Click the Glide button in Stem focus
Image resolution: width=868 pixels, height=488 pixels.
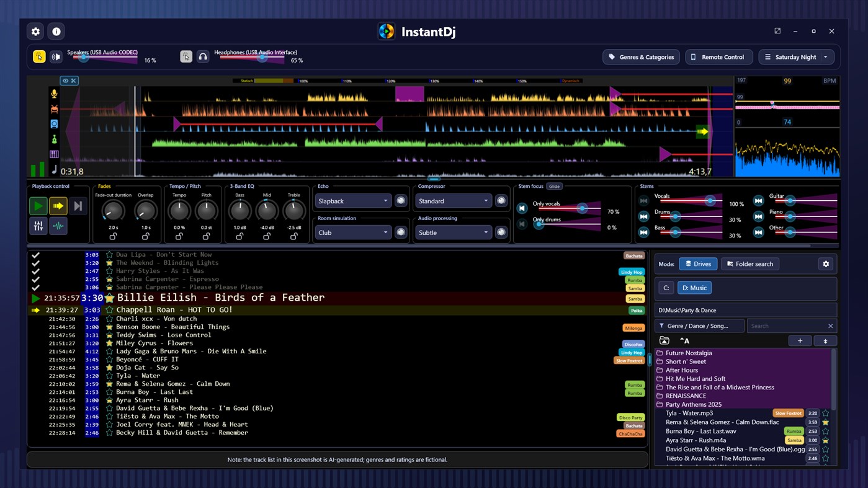(x=554, y=186)
